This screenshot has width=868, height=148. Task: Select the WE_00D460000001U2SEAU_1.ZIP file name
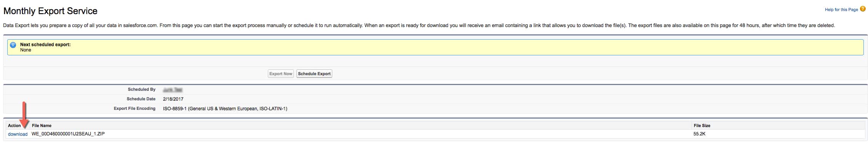click(x=68, y=134)
